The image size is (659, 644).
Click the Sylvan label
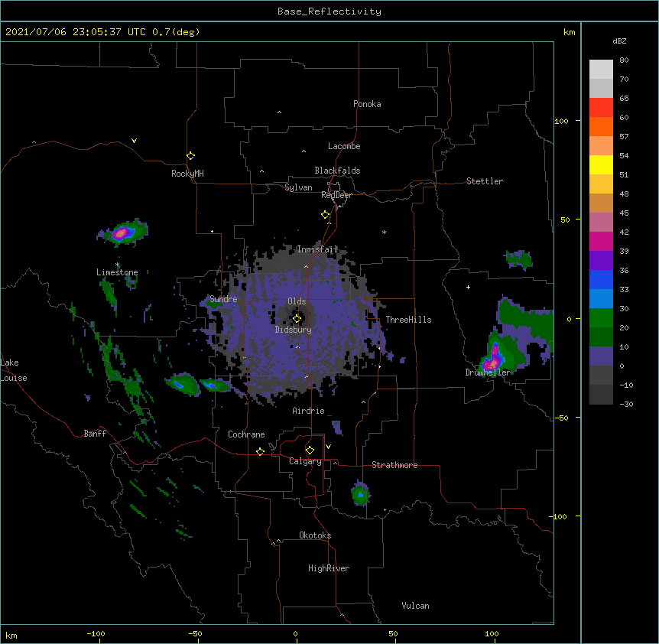click(x=298, y=187)
